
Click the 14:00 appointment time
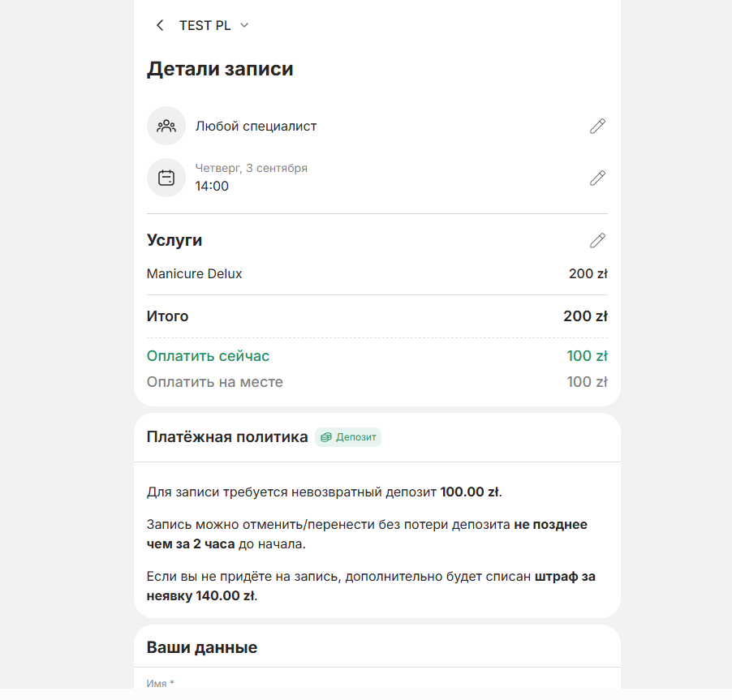212,187
